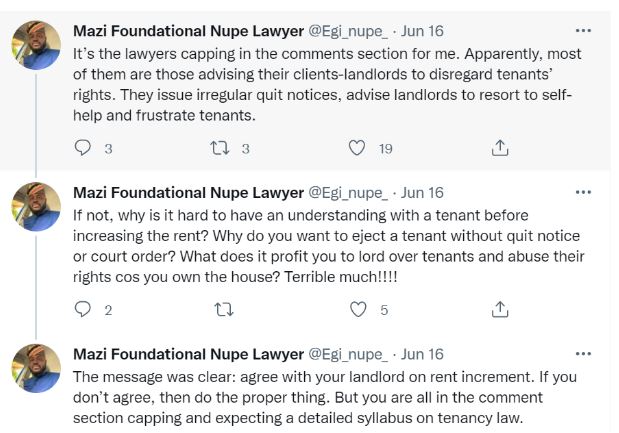Open author name link on the first tweet
The height and width of the screenshot is (433, 619).
click(188, 30)
